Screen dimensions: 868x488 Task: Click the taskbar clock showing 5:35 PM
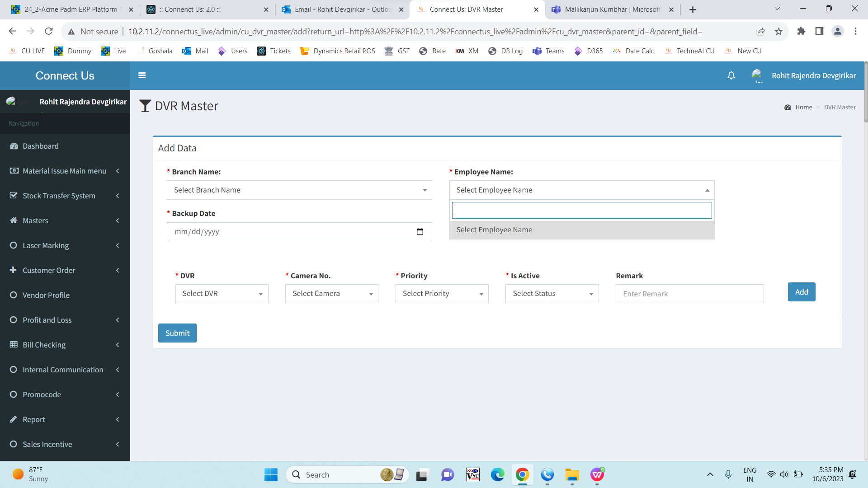[x=827, y=474]
